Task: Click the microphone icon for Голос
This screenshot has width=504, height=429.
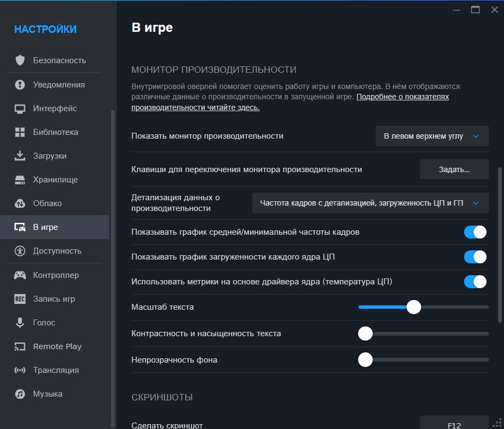Action: pyautogui.click(x=20, y=323)
